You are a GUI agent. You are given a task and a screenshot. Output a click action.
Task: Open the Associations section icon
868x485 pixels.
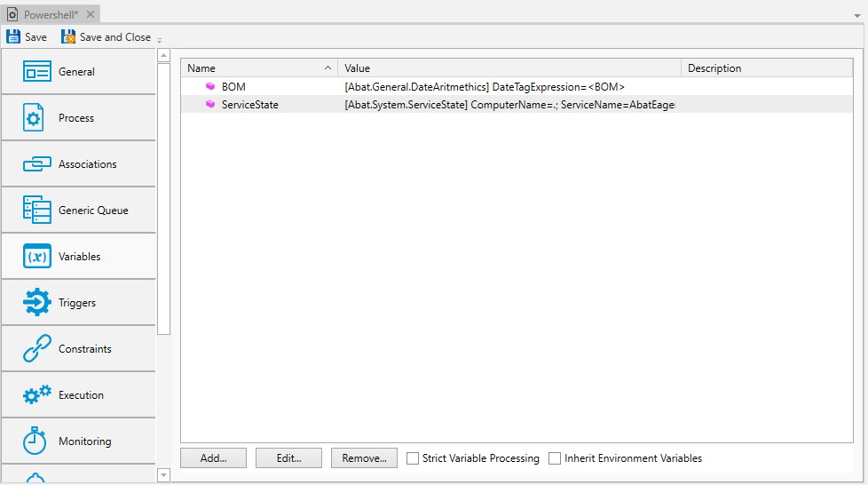tap(36, 164)
